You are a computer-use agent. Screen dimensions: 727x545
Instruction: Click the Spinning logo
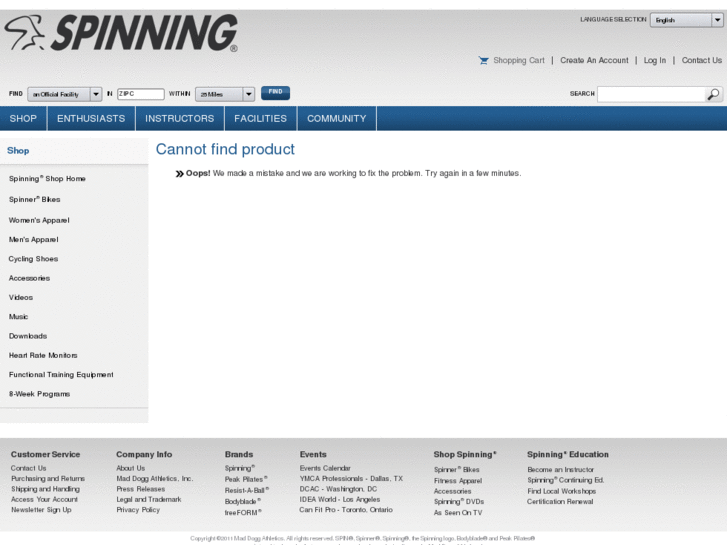pyautogui.click(x=121, y=32)
